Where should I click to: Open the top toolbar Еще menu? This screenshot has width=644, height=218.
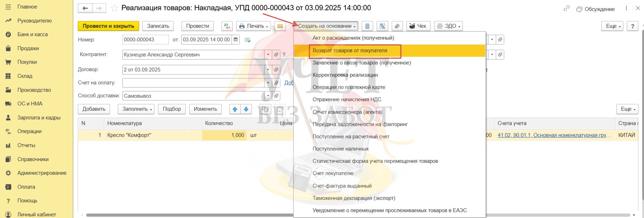coord(612,26)
